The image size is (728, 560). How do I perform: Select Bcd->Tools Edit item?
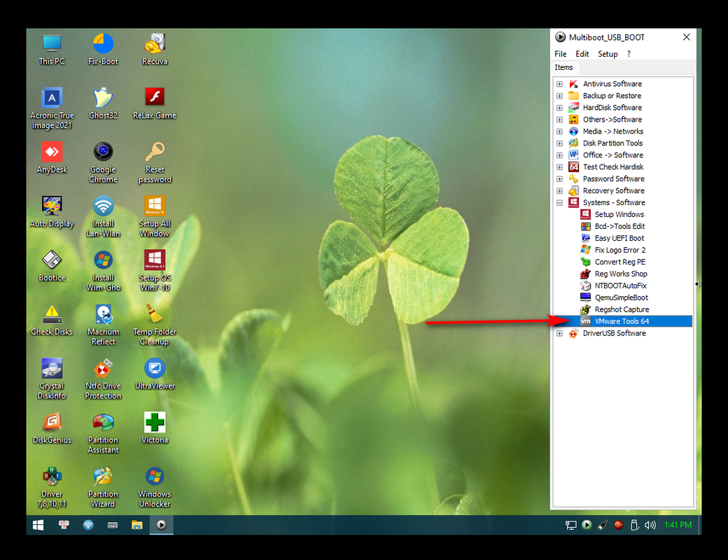619,226
